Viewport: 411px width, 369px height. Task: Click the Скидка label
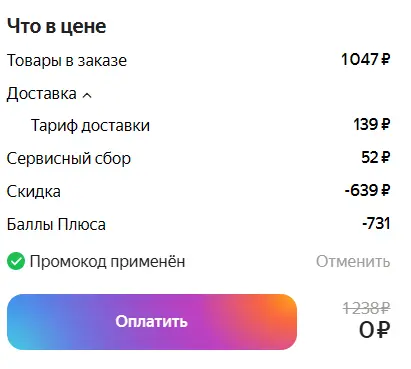tap(34, 192)
